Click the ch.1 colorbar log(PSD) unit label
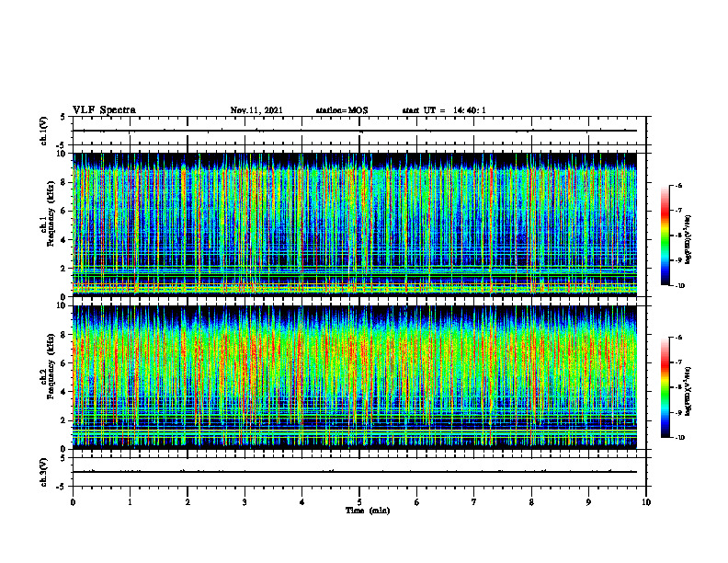Image resolution: width=728 pixels, height=563 pixels. [x=688, y=240]
